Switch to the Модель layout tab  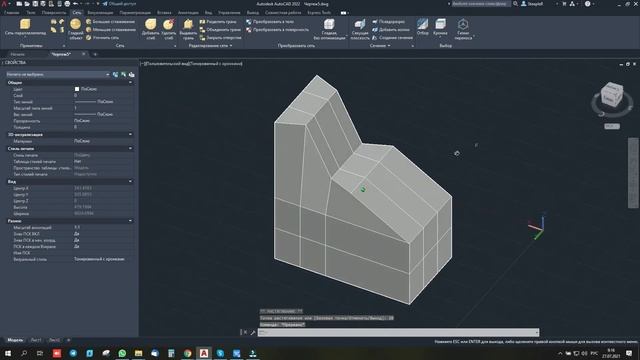[15, 340]
